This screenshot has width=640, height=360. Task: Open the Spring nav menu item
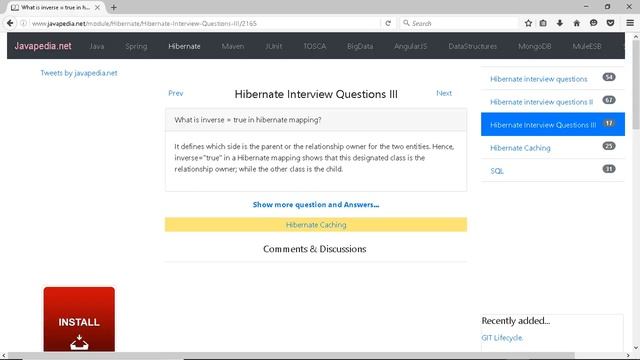point(136,46)
